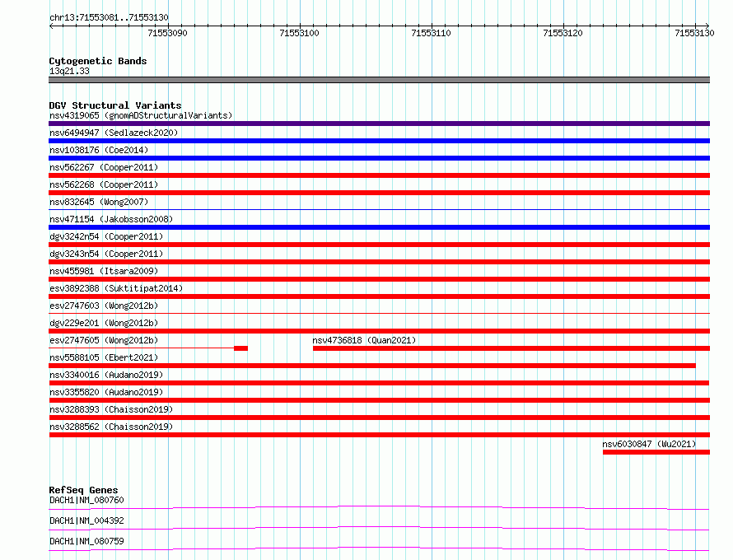Click the chr13:71553081..71553130 coordinate text

109,18
